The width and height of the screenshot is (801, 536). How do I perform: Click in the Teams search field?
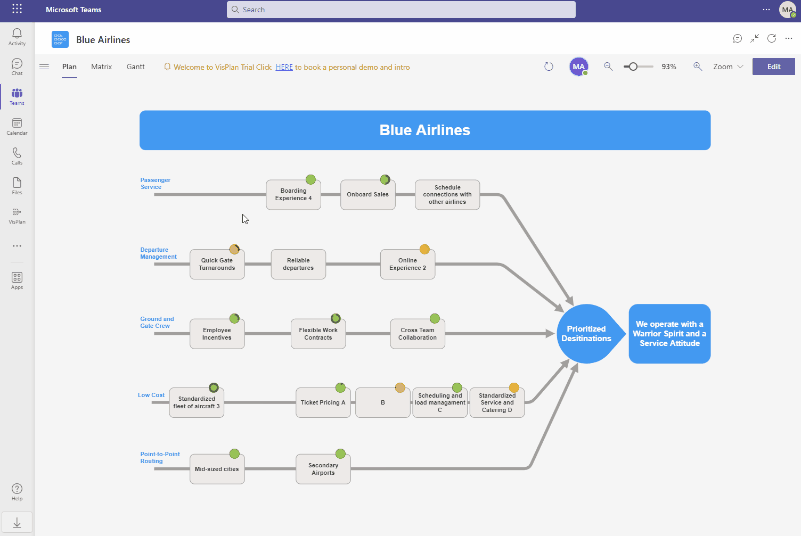pos(401,9)
